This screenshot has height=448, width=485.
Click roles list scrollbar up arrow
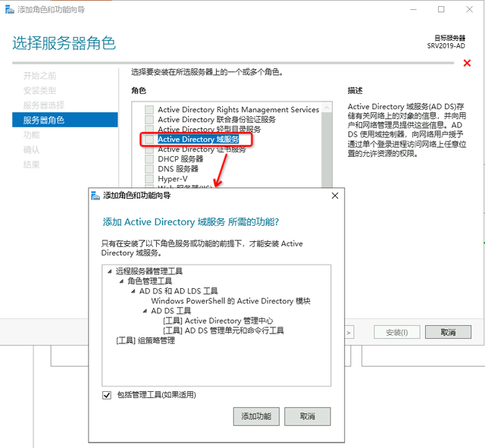pos(327,108)
